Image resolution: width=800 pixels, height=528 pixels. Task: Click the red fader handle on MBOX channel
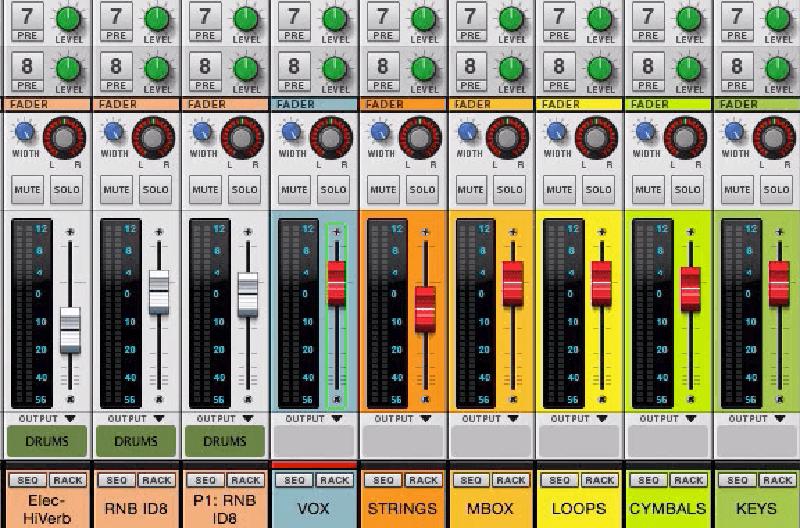(513, 282)
